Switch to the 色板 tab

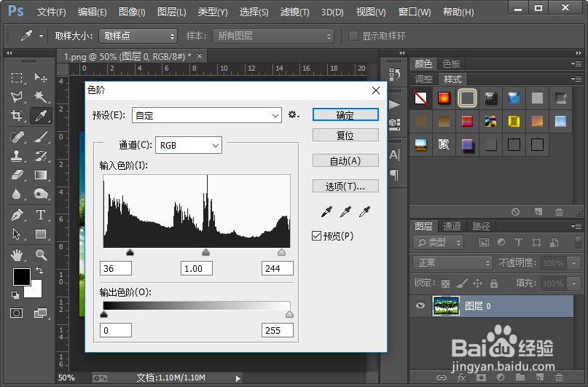[x=451, y=63]
